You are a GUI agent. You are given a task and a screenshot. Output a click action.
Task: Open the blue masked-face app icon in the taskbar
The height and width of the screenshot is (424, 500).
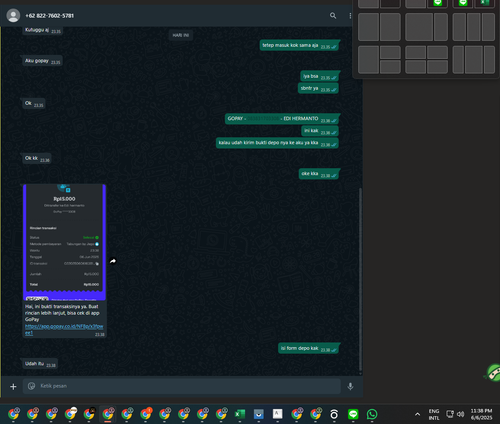[258, 414]
